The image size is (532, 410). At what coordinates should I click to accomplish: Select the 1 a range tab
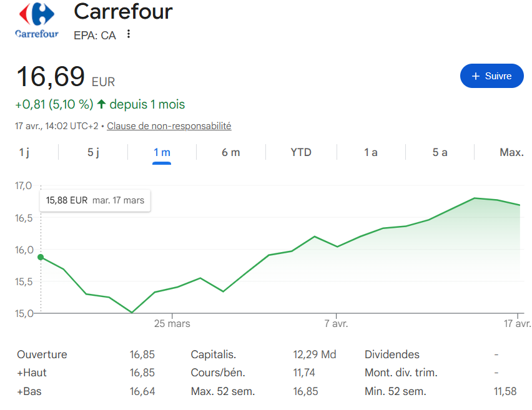click(371, 152)
